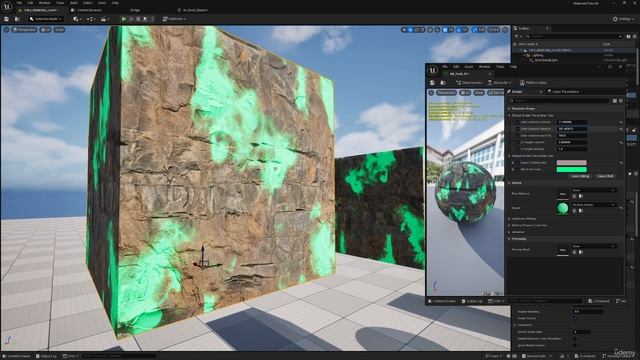
Task: Toggle Show Inactive in material instance toolbar
Action: [x=469, y=83]
